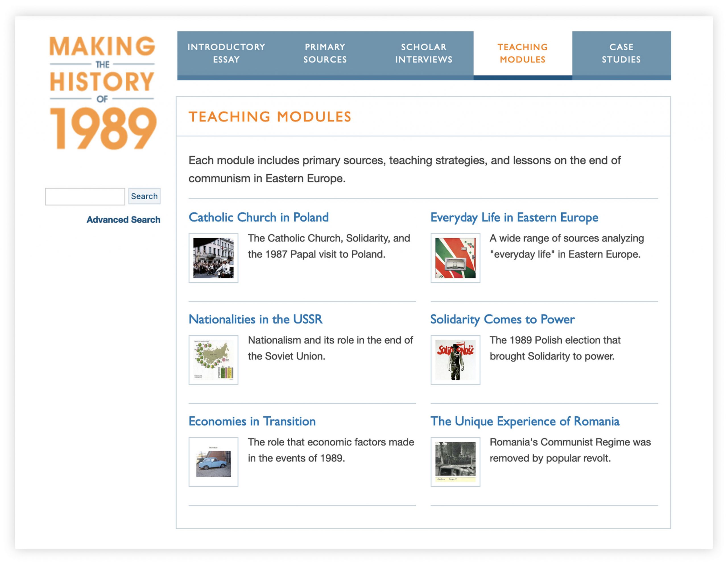Switch to the Primary Sources tab

pos(325,53)
